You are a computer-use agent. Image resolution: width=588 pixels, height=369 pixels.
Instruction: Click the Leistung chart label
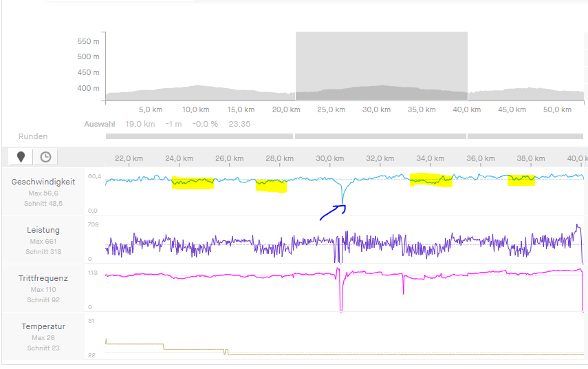[x=43, y=230]
